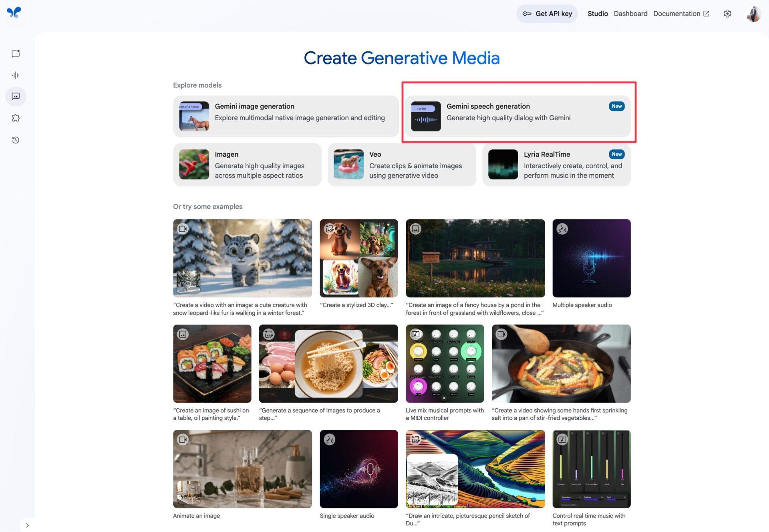Open the Imagen model card
Screen dimensions: 769x532
coord(247,164)
